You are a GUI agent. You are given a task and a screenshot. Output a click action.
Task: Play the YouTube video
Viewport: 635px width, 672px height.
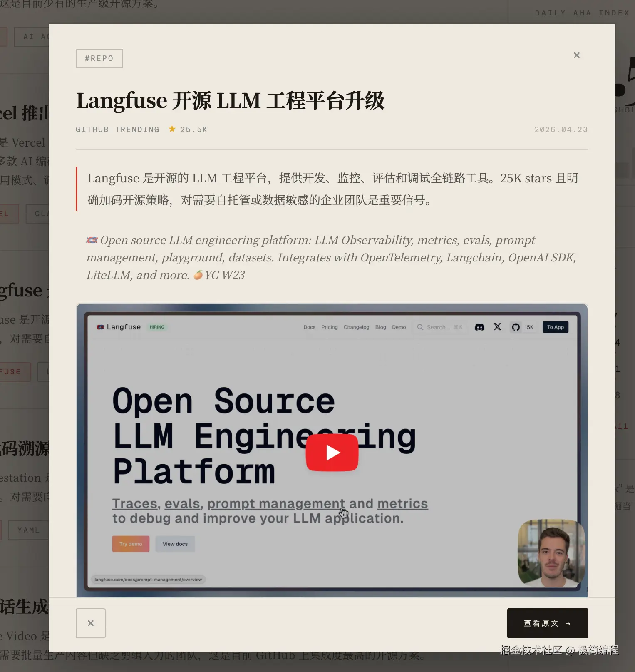pos(332,453)
